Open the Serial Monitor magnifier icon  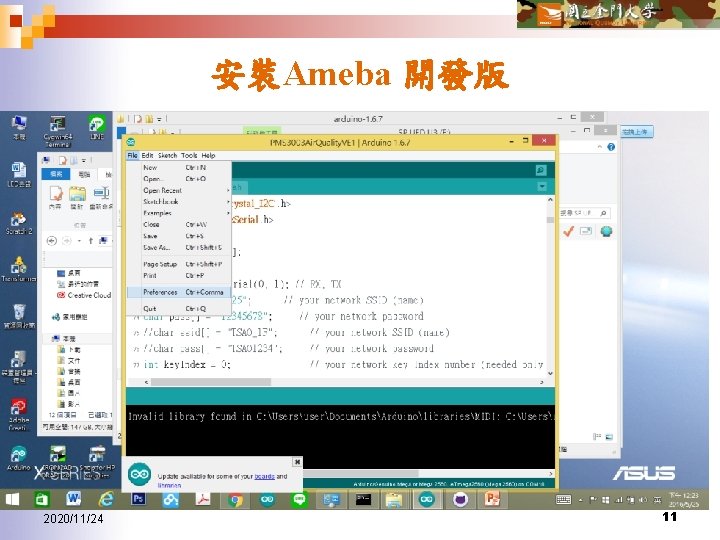[541, 170]
